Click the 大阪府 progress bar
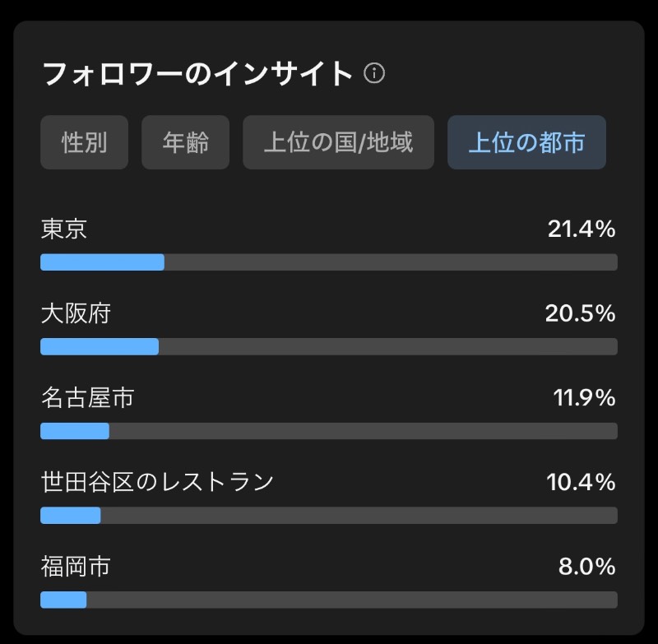Screen dimensions: 658x644 329,346
